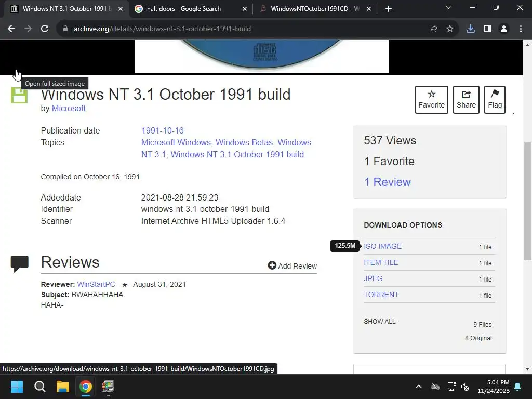Open the 1 Review link
The image size is (532, 399).
pos(387,182)
